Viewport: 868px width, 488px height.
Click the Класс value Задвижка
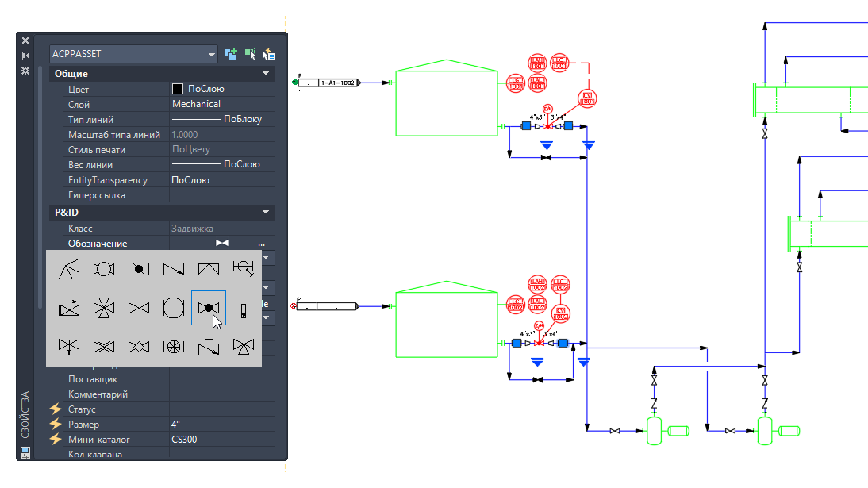click(192, 229)
